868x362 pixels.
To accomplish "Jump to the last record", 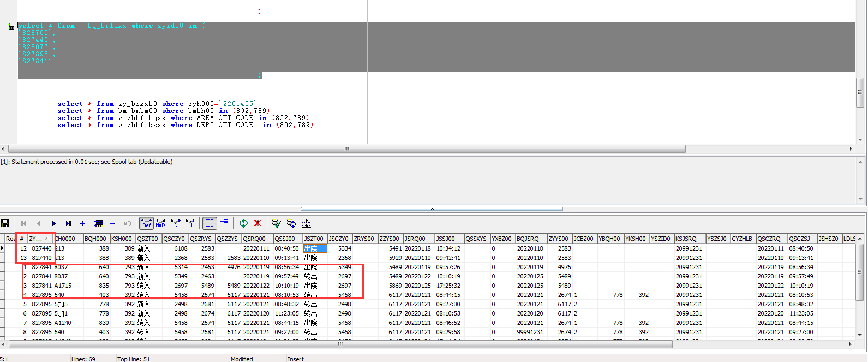I will pyautogui.click(x=68, y=223).
